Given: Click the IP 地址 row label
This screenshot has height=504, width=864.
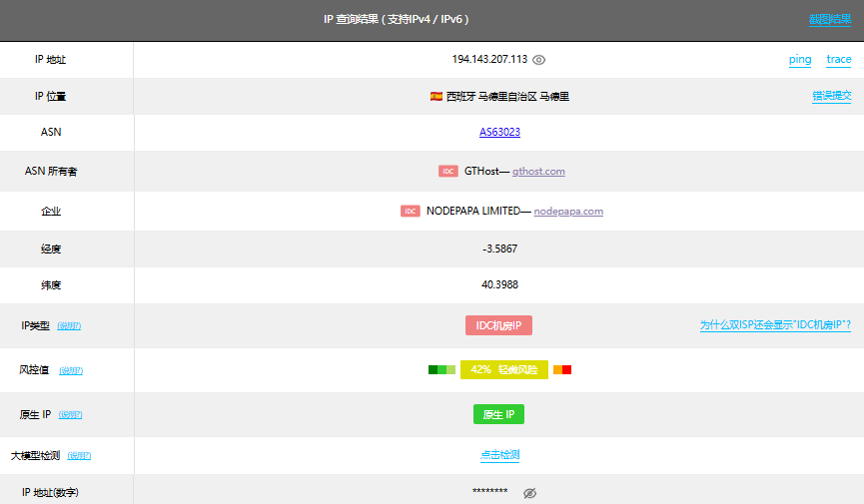Looking at the screenshot, I should (50, 60).
